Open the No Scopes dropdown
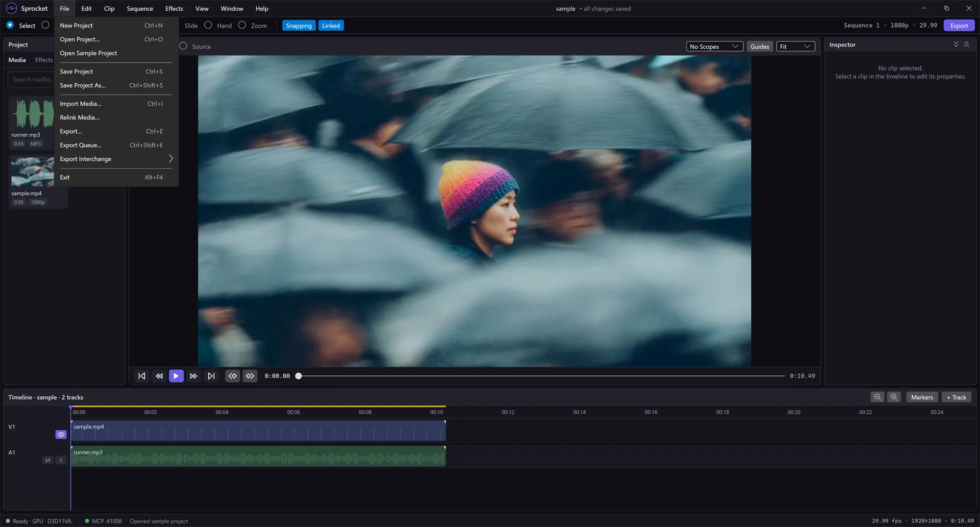 [x=715, y=46]
